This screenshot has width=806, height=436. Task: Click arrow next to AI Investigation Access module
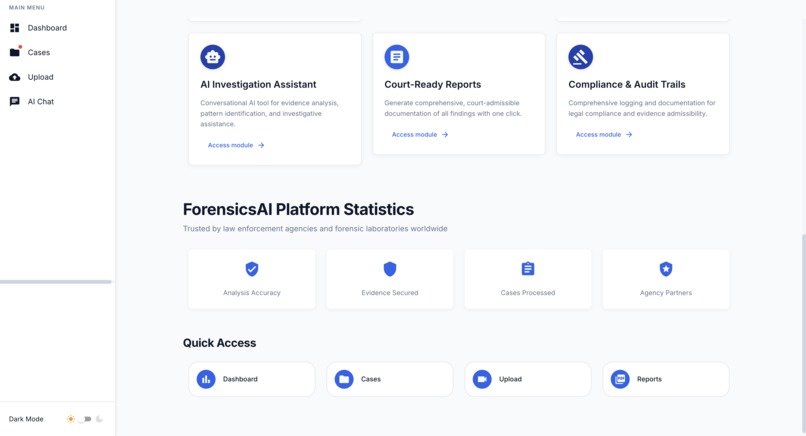[x=261, y=145]
